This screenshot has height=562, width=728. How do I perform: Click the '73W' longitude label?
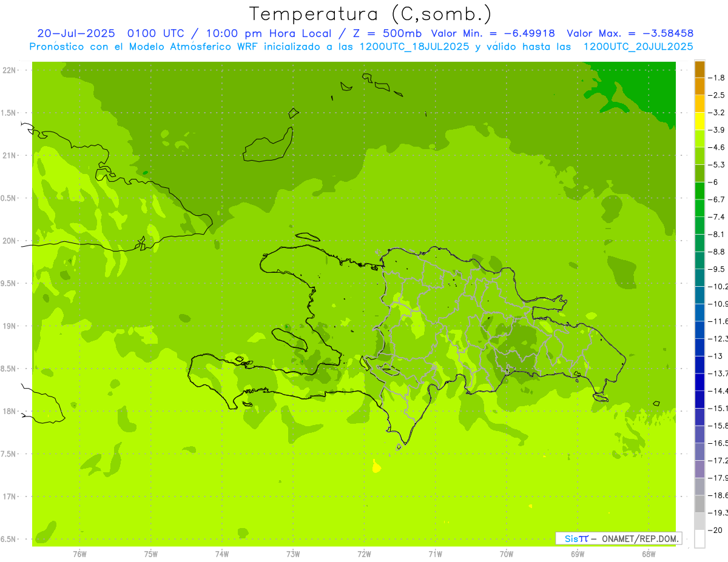pyautogui.click(x=293, y=554)
